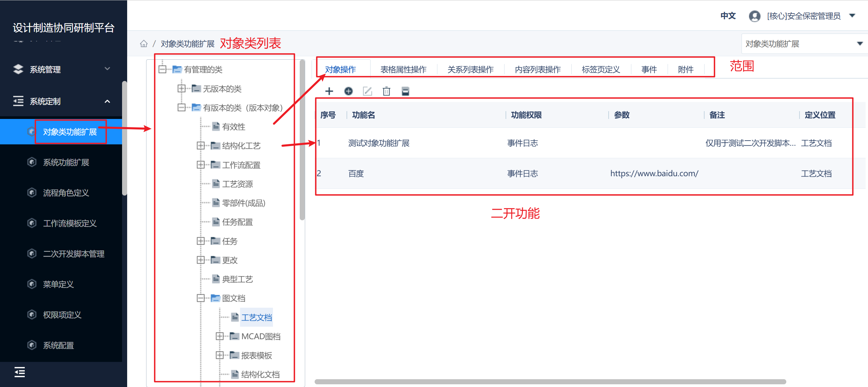Click the plus add icon in toolbar

point(329,91)
